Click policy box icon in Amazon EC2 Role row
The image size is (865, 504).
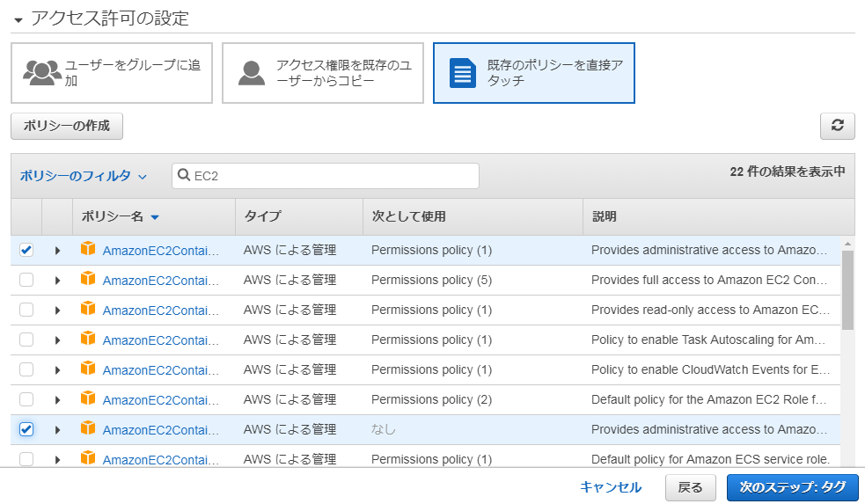tap(88, 398)
